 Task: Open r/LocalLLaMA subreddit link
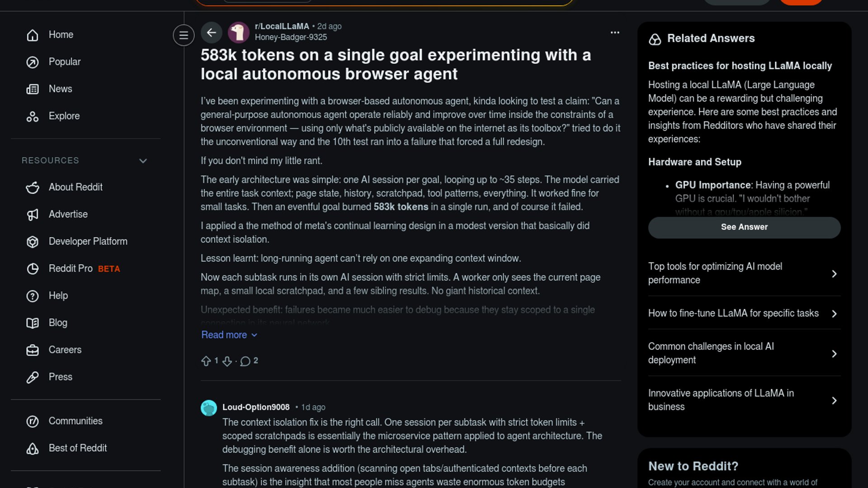[x=282, y=26]
